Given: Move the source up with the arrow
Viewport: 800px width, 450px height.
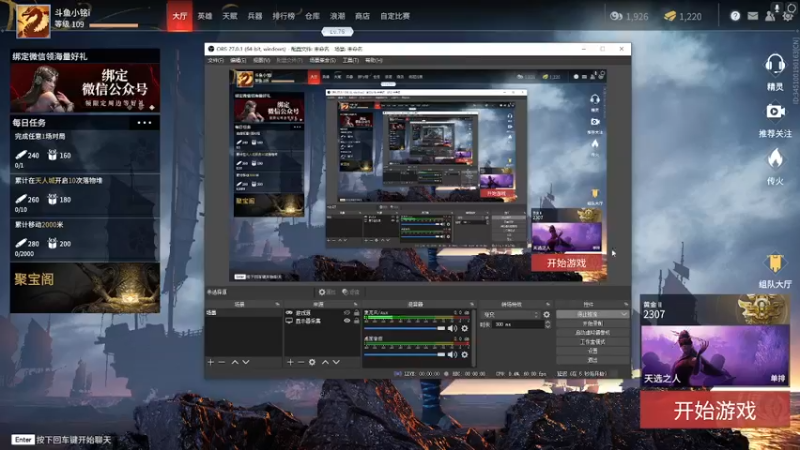Looking at the screenshot, I should [x=325, y=362].
